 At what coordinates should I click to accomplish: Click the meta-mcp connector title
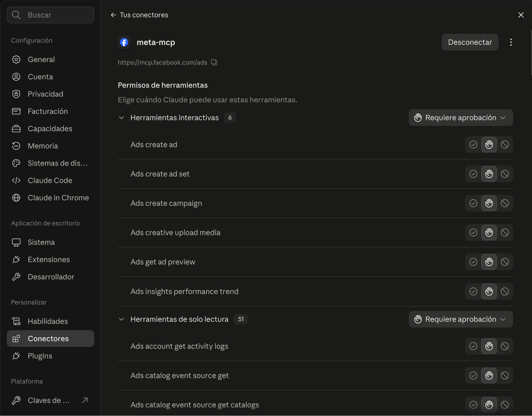(x=156, y=42)
